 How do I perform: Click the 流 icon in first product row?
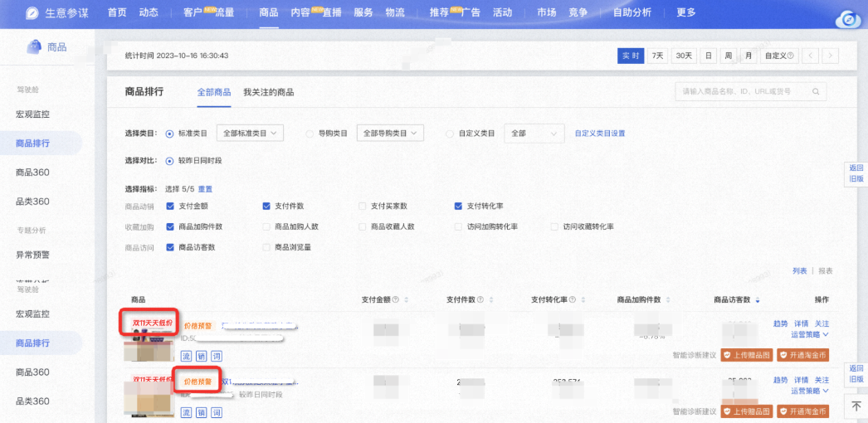pos(187,355)
